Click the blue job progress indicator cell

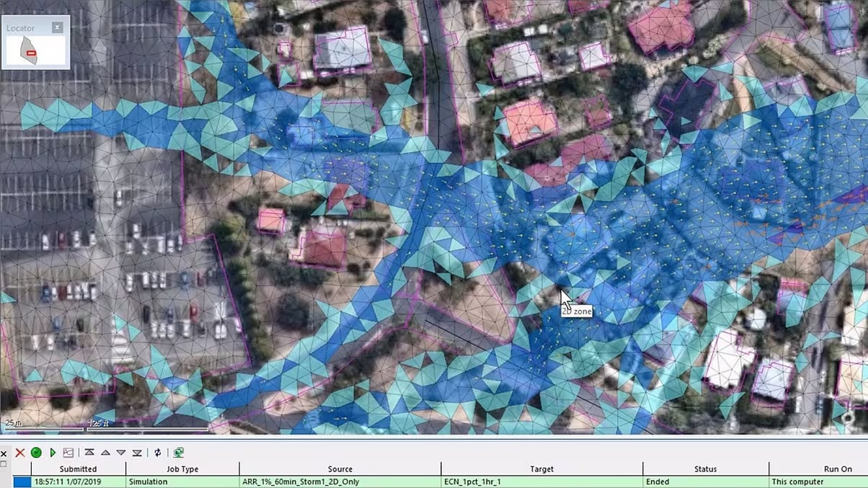click(21, 482)
